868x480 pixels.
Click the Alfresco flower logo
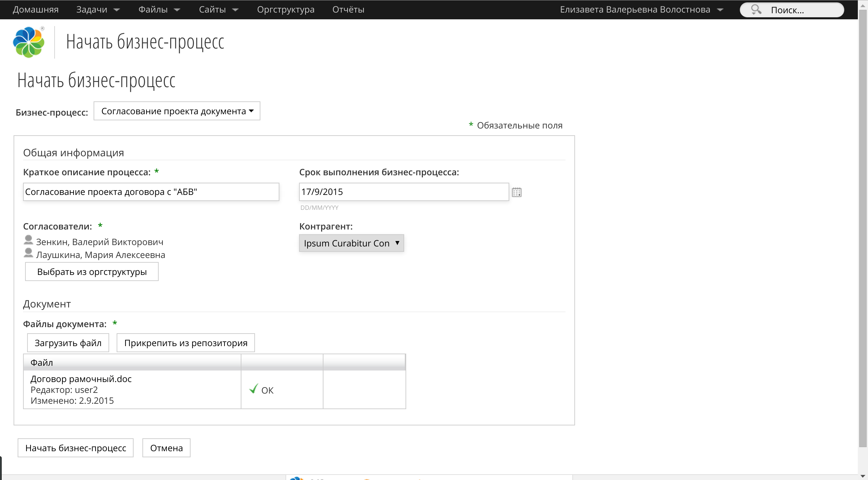click(x=28, y=42)
